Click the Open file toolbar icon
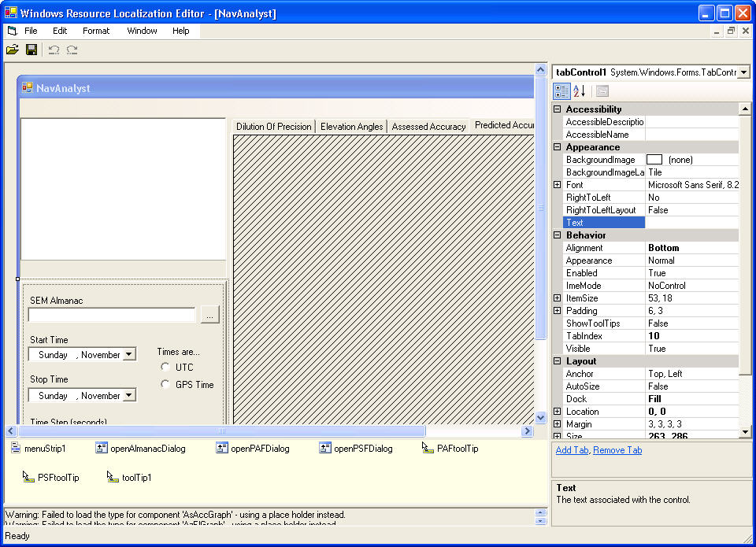 13,49
